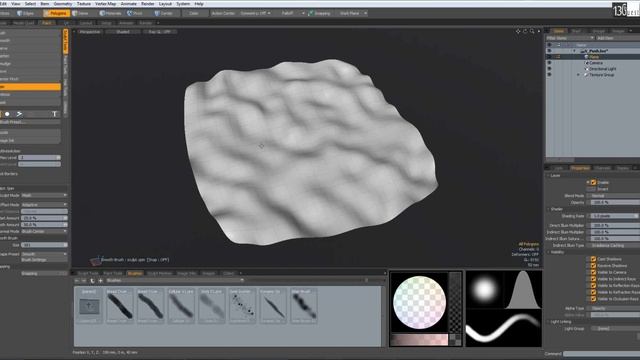Image resolution: width=640 pixels, height=360 pixels.
Task: Click the add plus icon in Brushes browser
Action: coord(100,280)
